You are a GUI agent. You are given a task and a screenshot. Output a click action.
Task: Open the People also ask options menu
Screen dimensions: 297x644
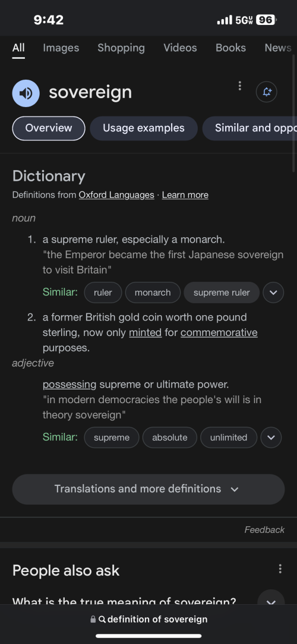click(x=280, y=569)
